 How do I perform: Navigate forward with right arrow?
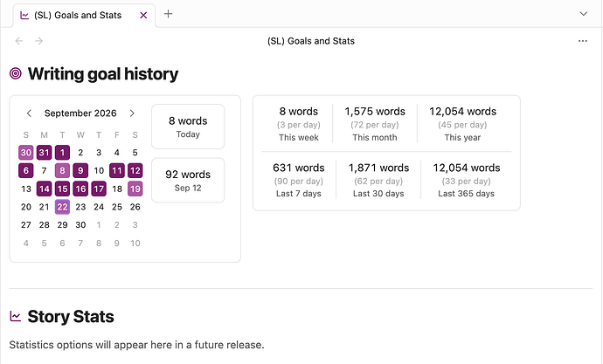coord(38,41)
